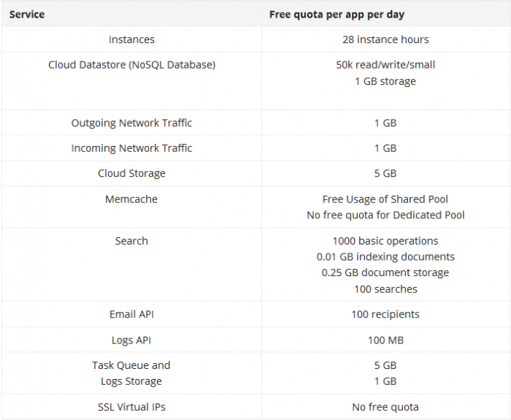The image size is (511, 420).
Task: Click the "100 recipients" quota value
Action: 385,314
